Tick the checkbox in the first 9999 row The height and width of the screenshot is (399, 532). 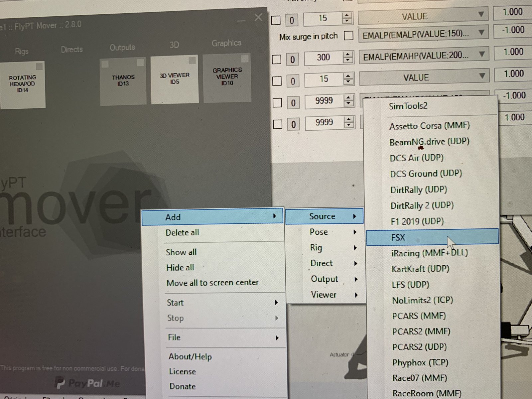pyautogui.click(x=277, y=102)
